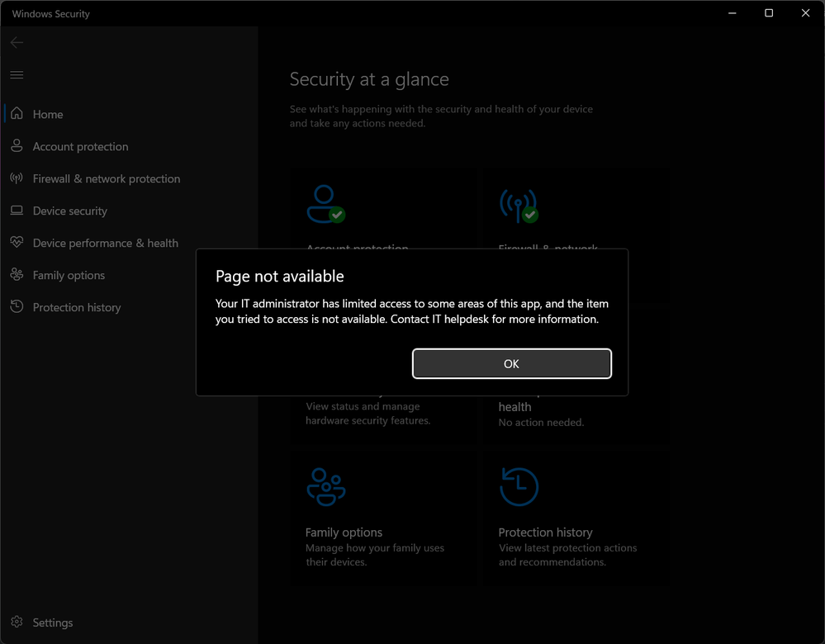The width and height of the screenshot is (825, 644).
Task: Maximize the Windows Security window
Action: pos(769,13)
